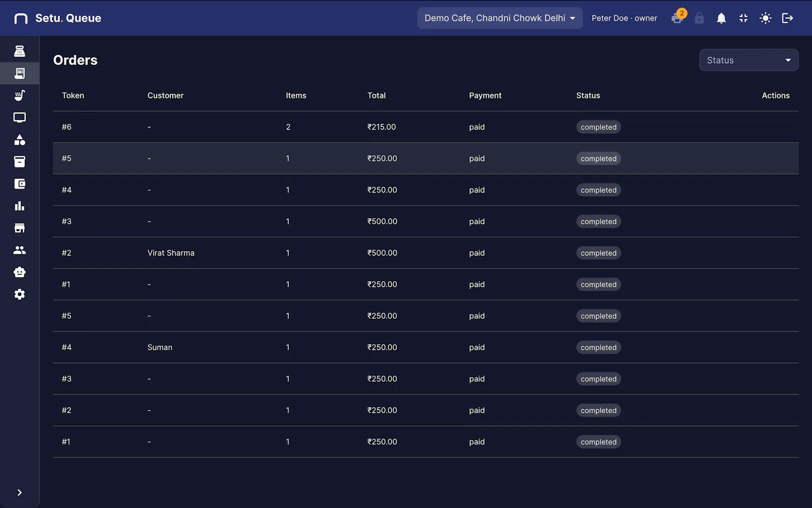812x508 pixels.
Task: Click customer name Virat Sharma
Action: tap(171, 253)
